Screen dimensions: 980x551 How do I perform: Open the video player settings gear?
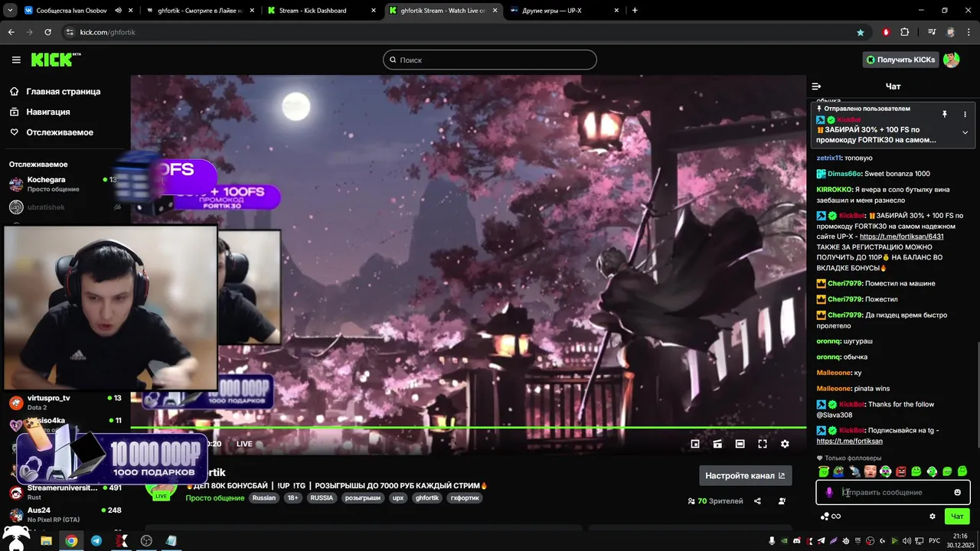point(785,444)
